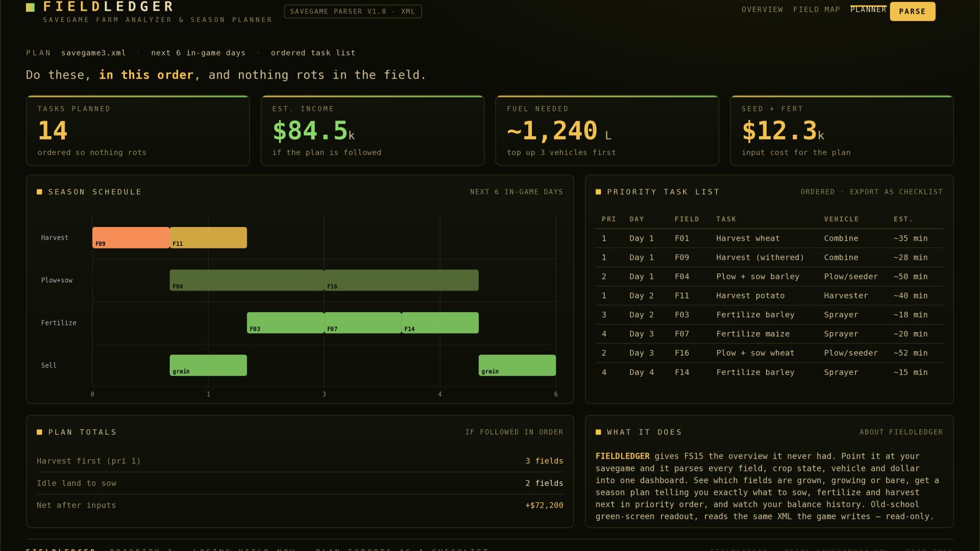This screenshot has height=551, width=980.
Task: Click the last grain sell bar
Action: coord(517,365)
